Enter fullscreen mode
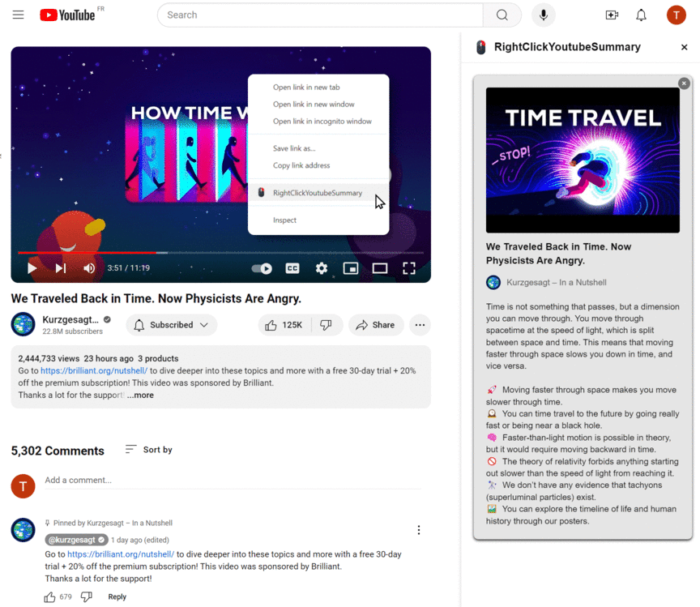 point(409,268)
